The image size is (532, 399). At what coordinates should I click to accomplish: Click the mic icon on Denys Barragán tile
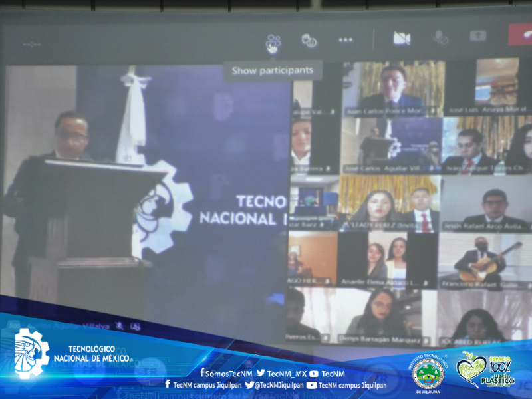[426, 340]
